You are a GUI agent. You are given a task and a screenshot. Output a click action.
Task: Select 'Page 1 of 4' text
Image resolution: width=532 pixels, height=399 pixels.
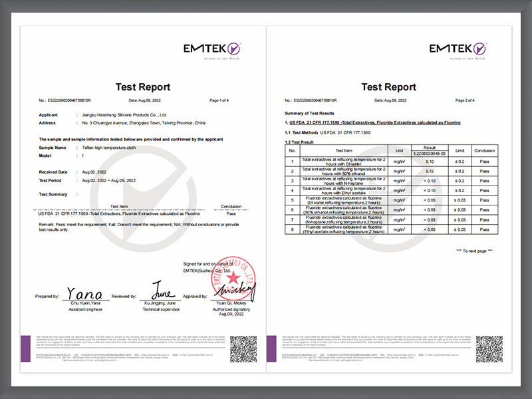(219, 100)
